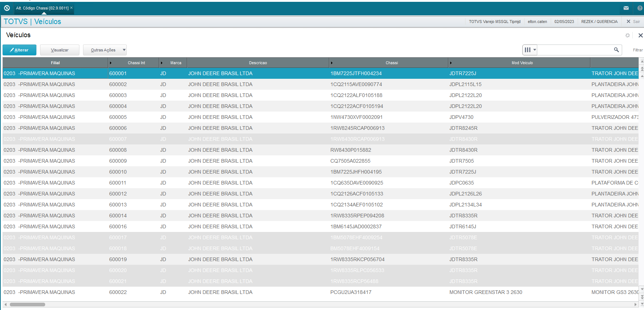Select row with Chassi Int 600007
644x310 pixels.
pos(321,139)
